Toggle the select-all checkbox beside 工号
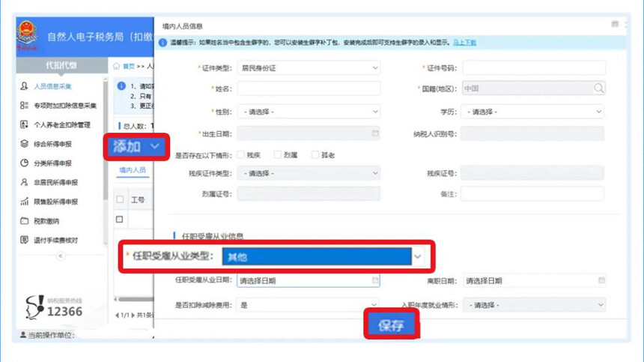Image resolution: width=644 pixels, height=362 pixels. 120,199
